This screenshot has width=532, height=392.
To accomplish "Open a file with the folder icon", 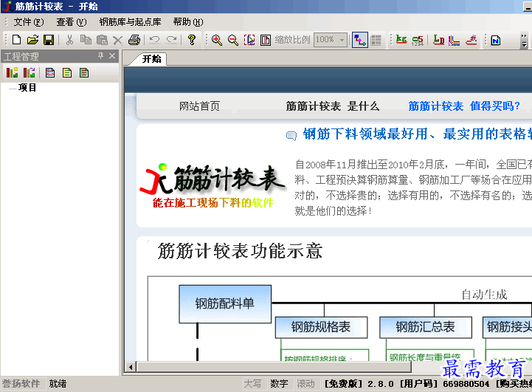I will (32, 40).
